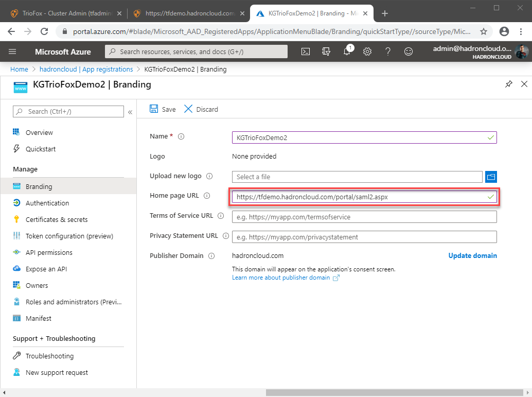Image resolution: width=532 pixels, height=397 pixels.
Task: Open Cloud Shell icon in header
Action: point(306,51)
